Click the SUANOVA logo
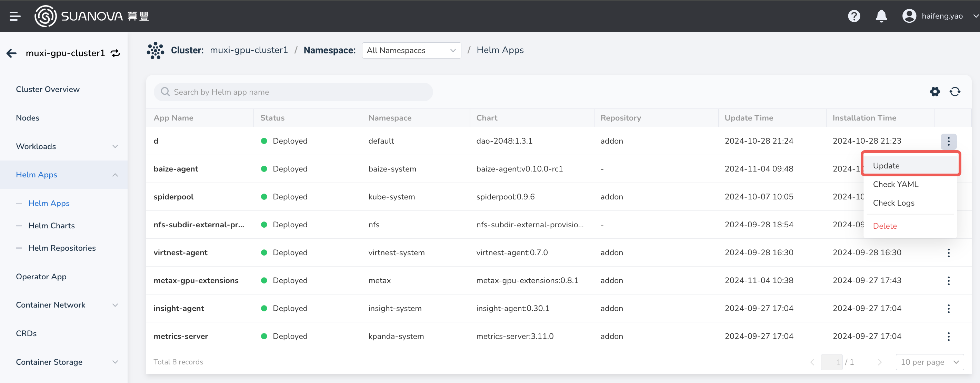Image resolution: width=980 pixels, height=383 pixels. [x=92, y=16]
